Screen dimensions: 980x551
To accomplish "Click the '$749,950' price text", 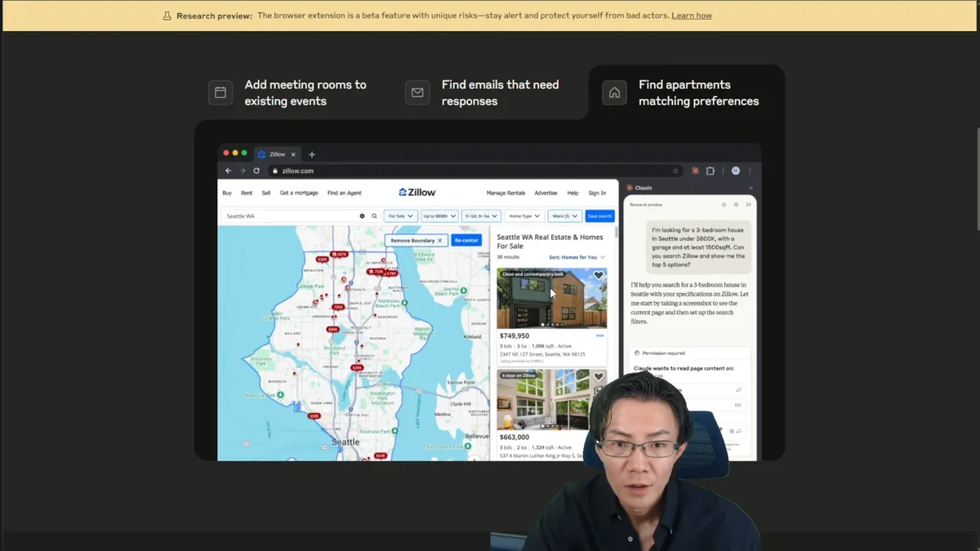I will point(514,335).
